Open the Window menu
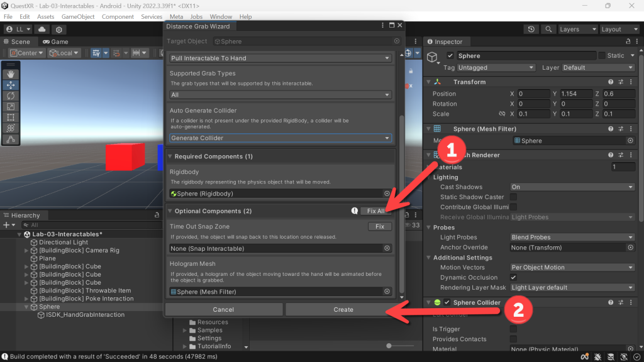Image resolution: width=644 pixels, height=362 pixels. [x=221, y=16]
